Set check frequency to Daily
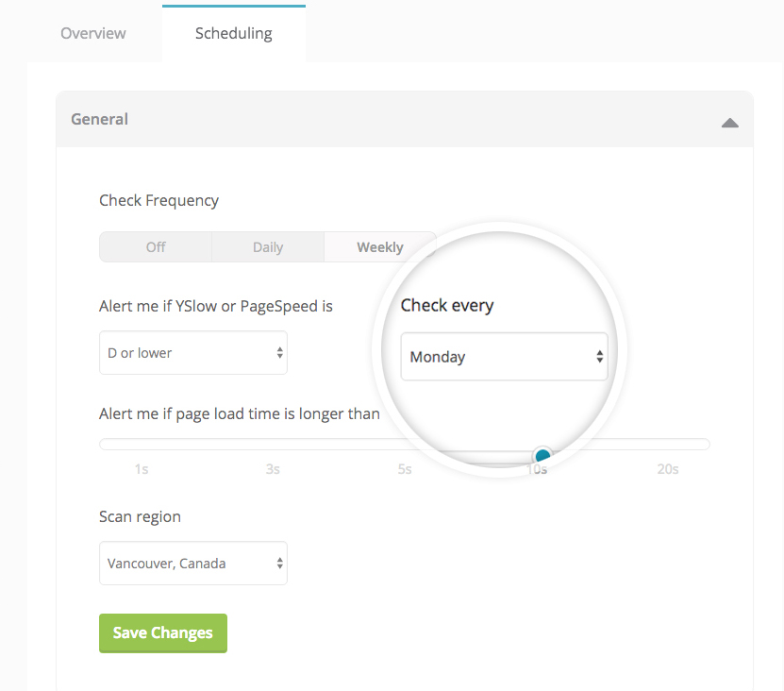 coord(268,247)
